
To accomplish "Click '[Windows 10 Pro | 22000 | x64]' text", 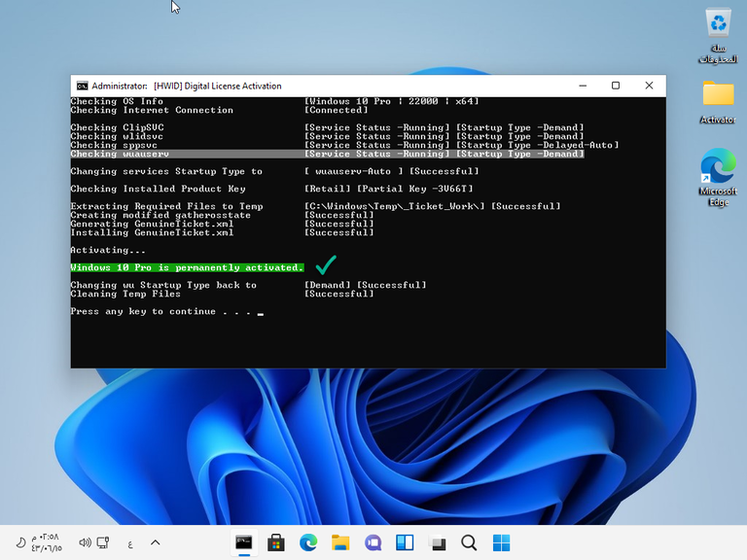I will [x=392, y=101].
